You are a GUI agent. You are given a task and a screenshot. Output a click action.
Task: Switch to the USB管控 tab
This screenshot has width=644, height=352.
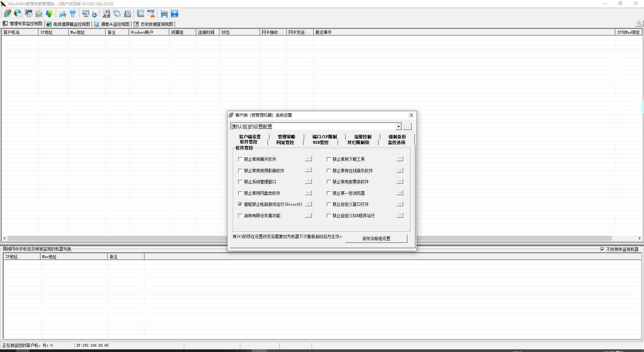point(320,142)
